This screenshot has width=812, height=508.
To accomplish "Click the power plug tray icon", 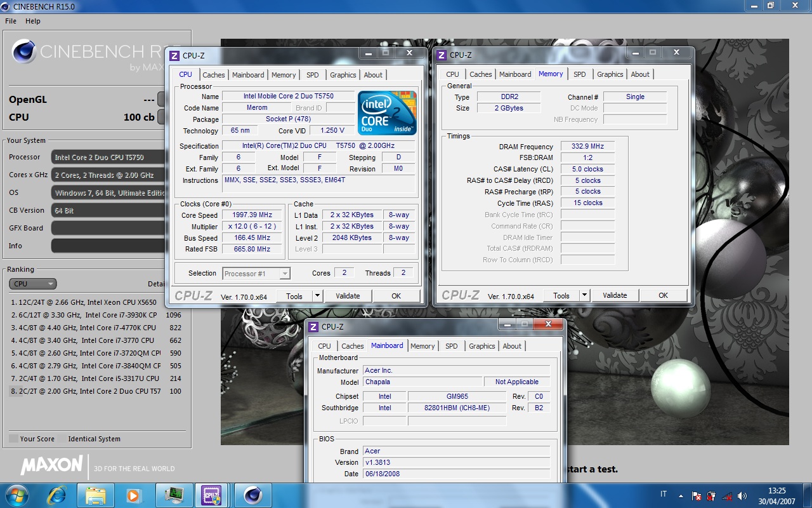I will [711, 496].
